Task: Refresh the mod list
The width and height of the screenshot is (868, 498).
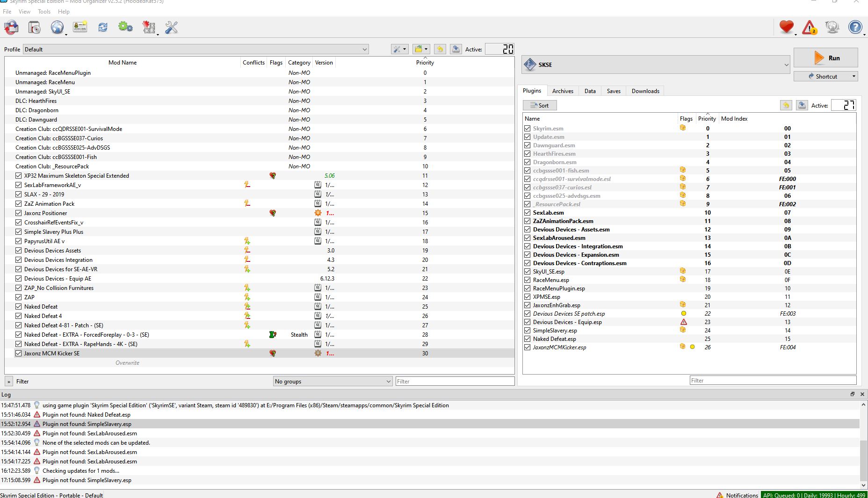Action: coord(102,27)
